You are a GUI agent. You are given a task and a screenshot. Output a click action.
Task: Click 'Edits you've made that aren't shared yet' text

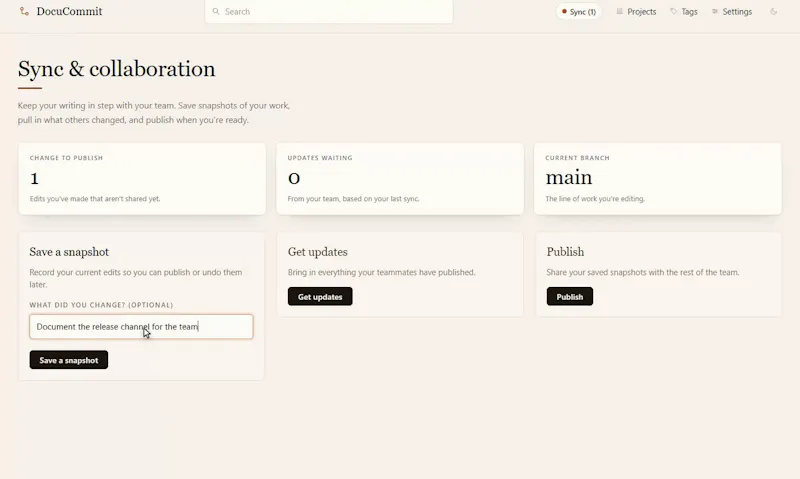pos(95,199)
